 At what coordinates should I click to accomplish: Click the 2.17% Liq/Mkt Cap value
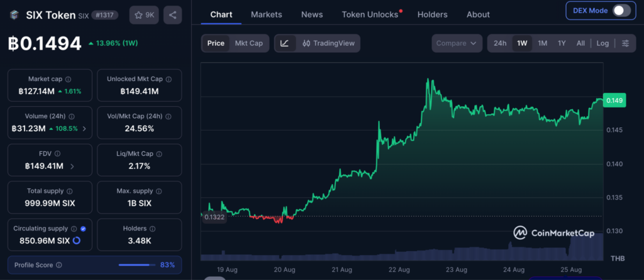pos(139,166)
